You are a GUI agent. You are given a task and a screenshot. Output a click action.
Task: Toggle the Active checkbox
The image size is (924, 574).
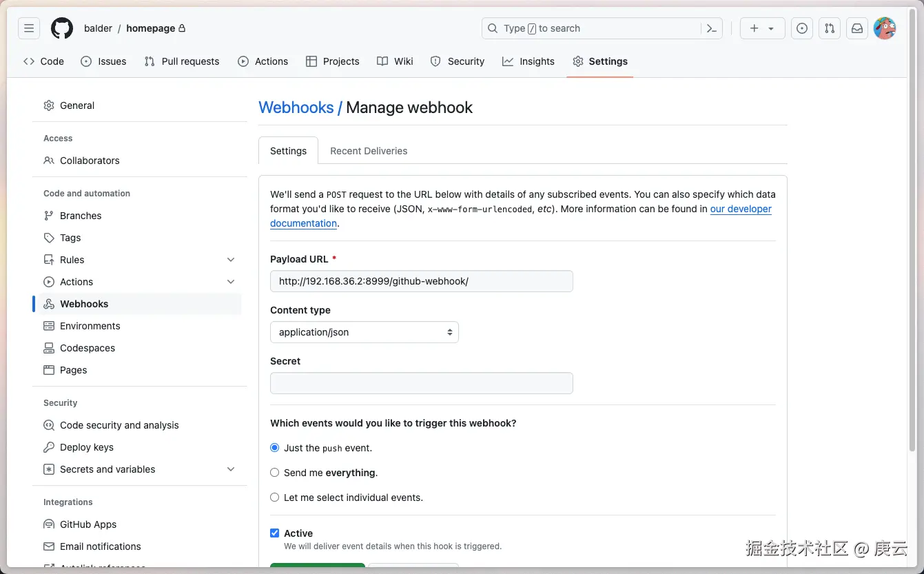tap(275, 533)
